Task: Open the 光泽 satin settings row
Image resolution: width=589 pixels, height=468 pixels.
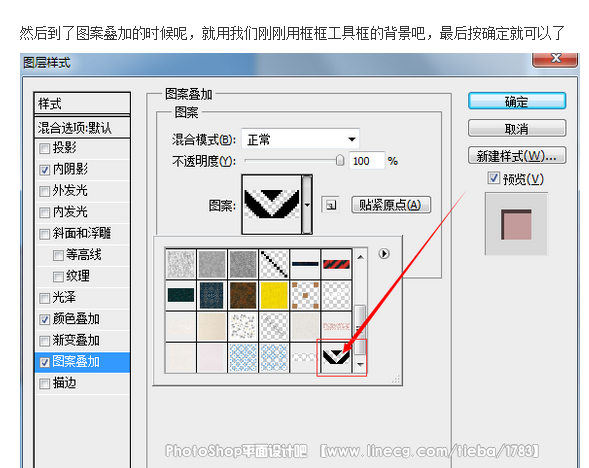Action: tap(82, 298)
